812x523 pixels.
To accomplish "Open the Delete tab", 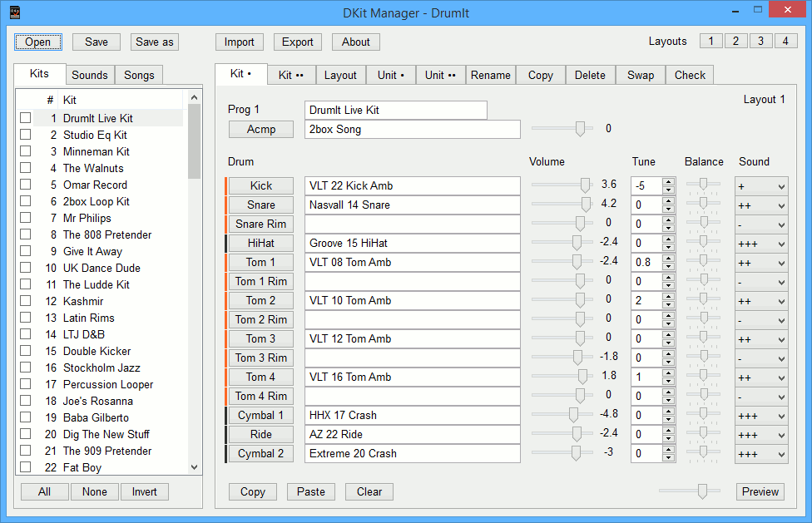I will coord(590,75).
